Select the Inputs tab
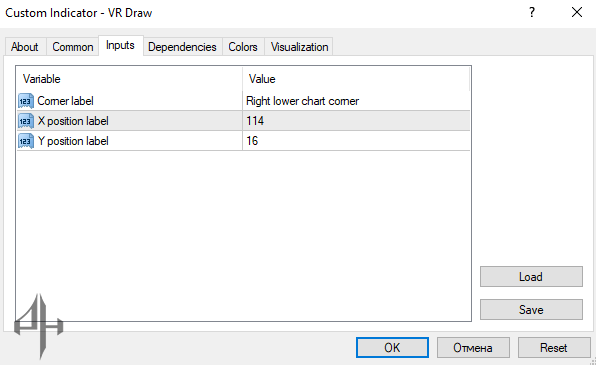Image resolution: width=596 pixels, height=365 pixels. (x=120, y=45)
